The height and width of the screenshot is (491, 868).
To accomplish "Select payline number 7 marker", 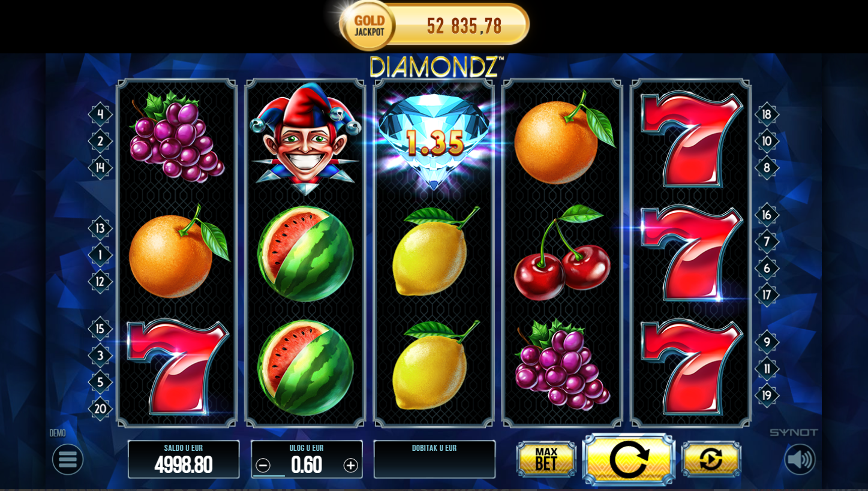I will [x=767, y=242].
